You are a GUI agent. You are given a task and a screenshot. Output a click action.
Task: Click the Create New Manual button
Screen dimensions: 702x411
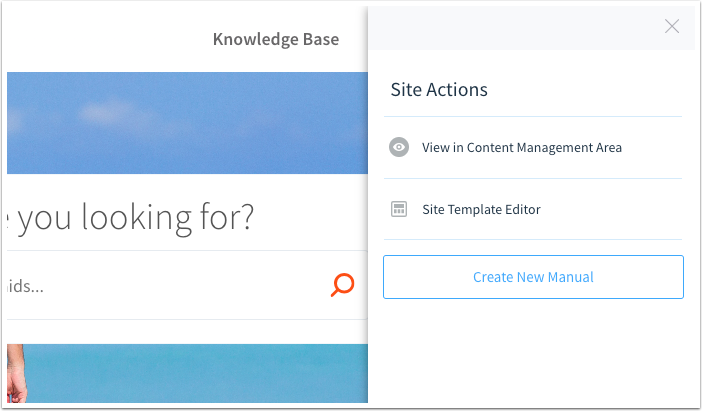[x=533, y=277]
